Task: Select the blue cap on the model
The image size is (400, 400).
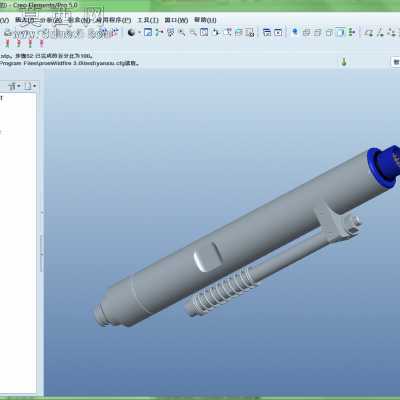Action: (x=383, y=167)
